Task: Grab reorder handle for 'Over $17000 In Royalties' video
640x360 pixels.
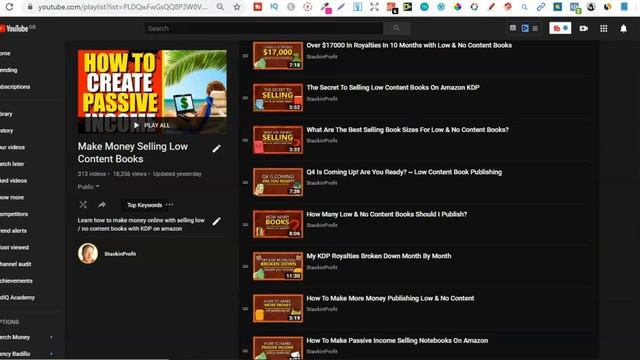Action: click(245, 56)
